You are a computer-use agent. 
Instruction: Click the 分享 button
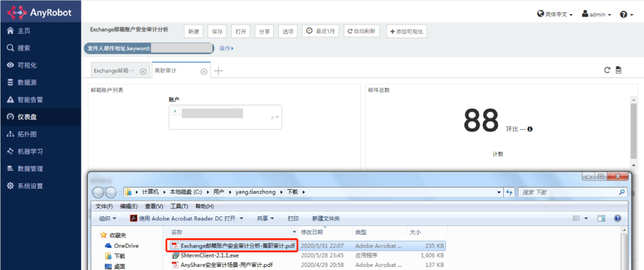coord(265,32)
